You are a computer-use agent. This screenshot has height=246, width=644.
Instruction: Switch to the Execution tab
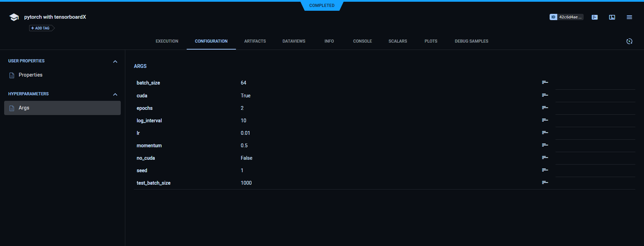[167, 41]
